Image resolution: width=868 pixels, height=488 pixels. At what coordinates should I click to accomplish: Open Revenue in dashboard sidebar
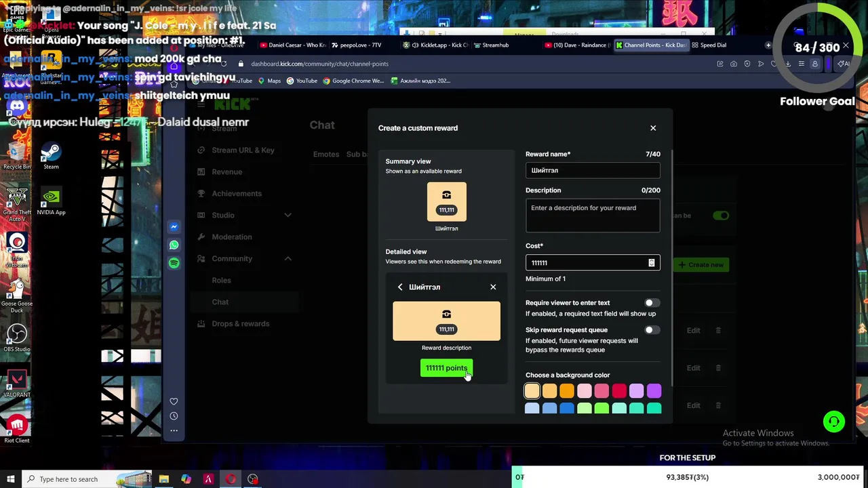pyautogui.click(x=226, y=172)
